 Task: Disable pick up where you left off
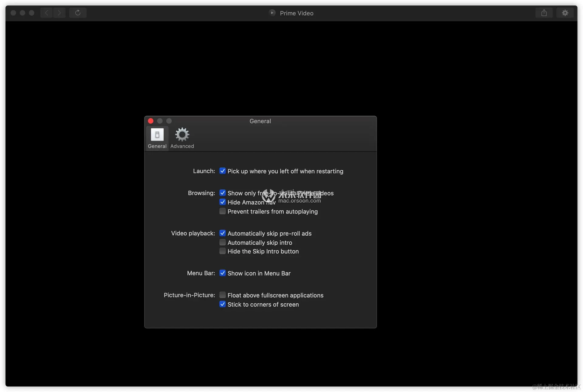223,171
